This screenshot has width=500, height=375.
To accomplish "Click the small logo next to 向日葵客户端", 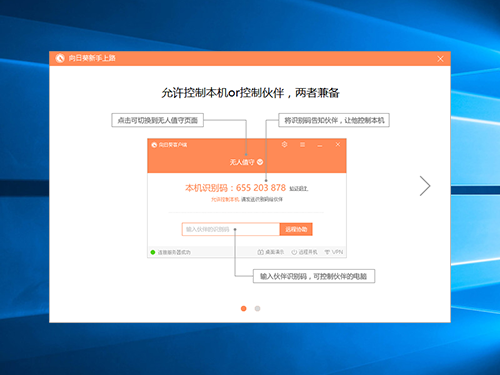I will (154, 145).
